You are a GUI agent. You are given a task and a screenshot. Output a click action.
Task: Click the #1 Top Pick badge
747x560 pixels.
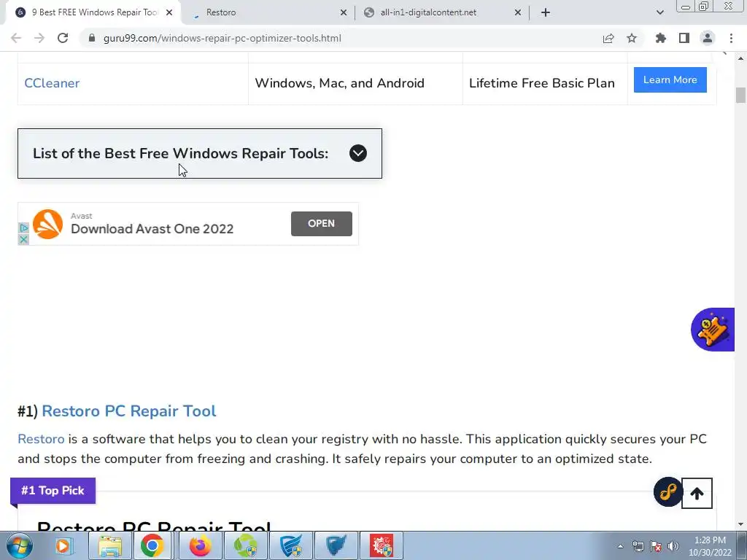(53, 491)
